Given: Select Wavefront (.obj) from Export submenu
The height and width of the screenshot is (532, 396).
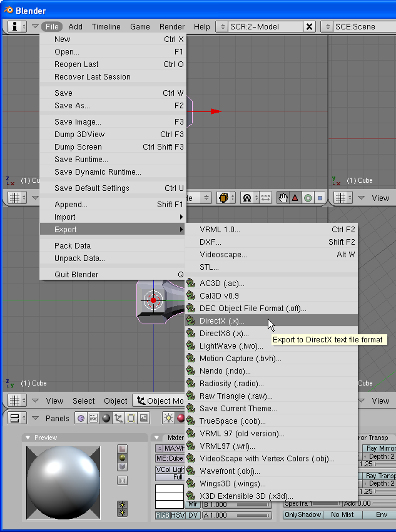Looking at the screenshot, I should 230,471.
